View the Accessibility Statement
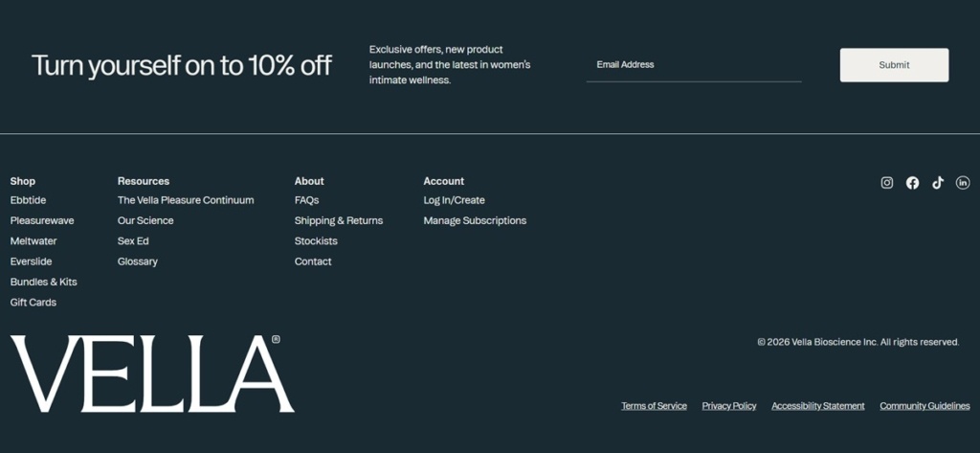The image size is (980, 453). [x=818, y=406]
